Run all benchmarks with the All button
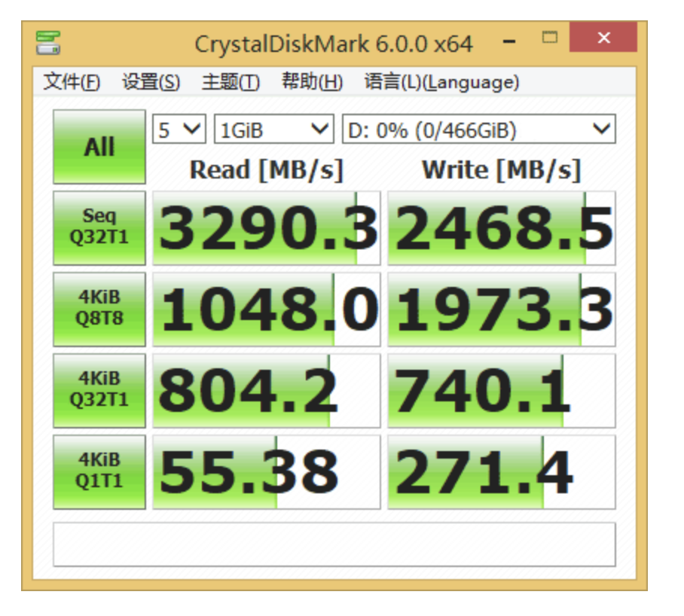The width and height of the screenshot is (684, 616). tap(99, 147)
